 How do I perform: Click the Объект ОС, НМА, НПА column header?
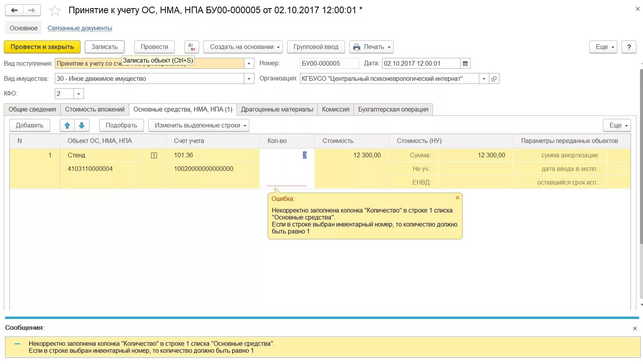pos(113,141)
